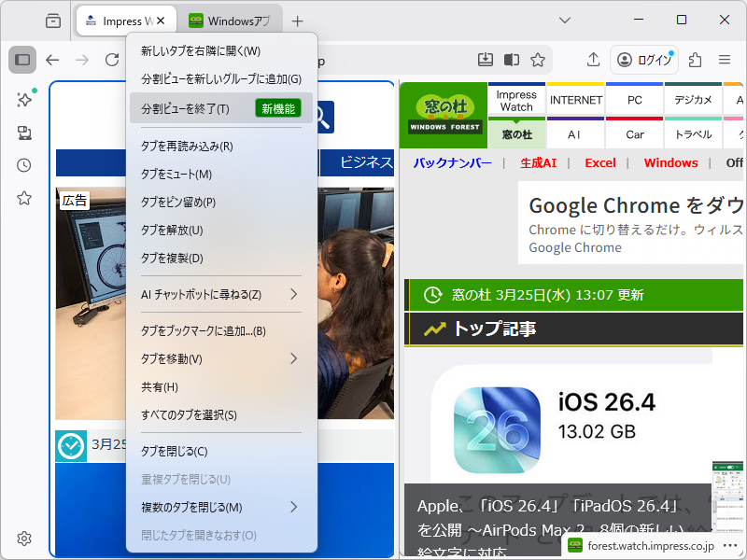Open the Excel link on 窓の杜
The image size is (747, 560).
(x=599, y=162)
